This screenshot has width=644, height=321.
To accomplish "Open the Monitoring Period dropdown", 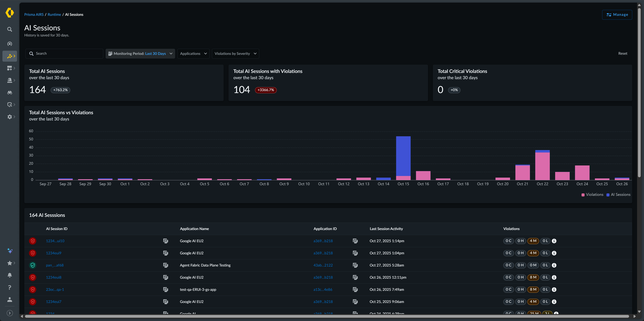I will [140, 53].
